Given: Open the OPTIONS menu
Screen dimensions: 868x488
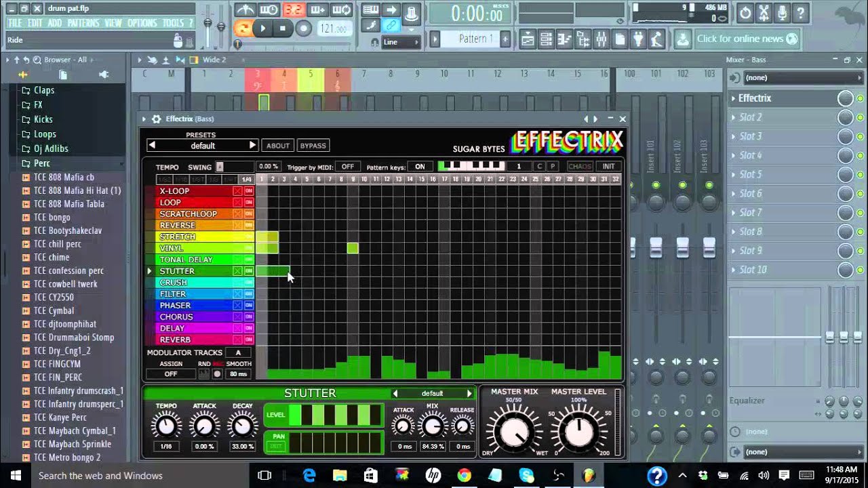Looking at the screenshot, I should click(142, 23).
